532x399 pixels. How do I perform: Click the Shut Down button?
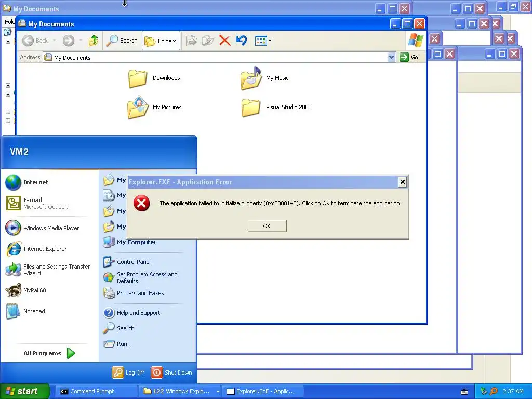[x=171, y=372]
